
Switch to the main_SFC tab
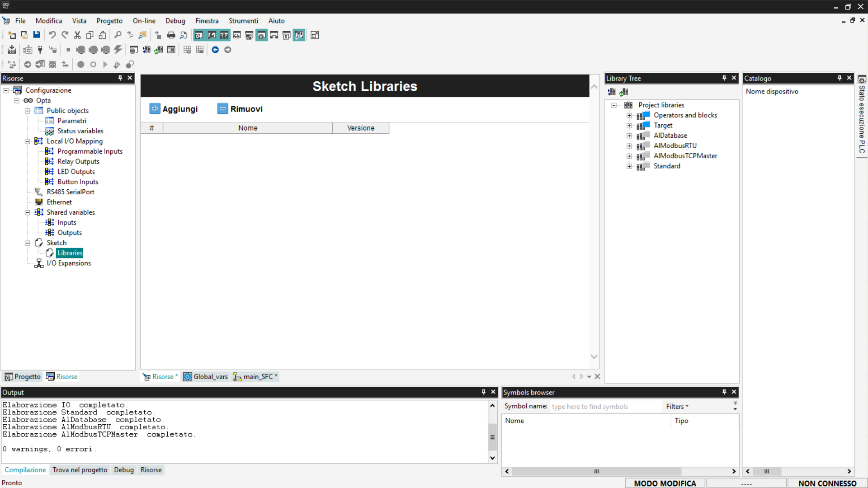click(258, 376)
